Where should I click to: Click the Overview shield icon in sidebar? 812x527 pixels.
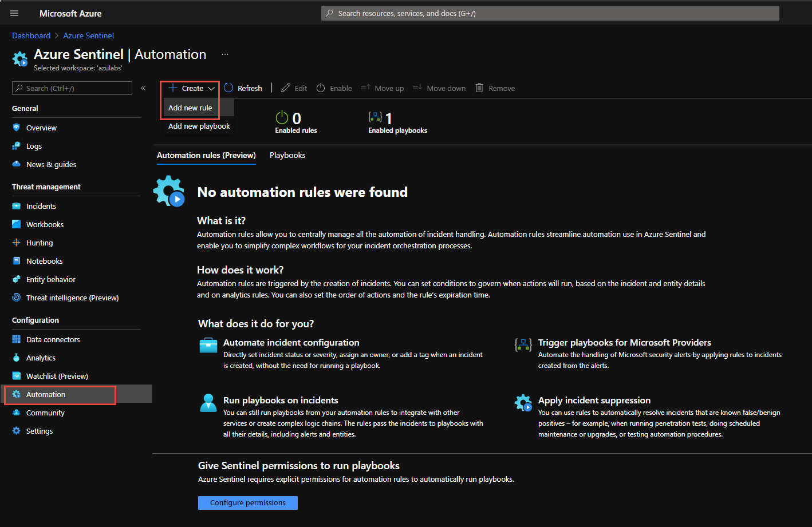coord(16,128)
